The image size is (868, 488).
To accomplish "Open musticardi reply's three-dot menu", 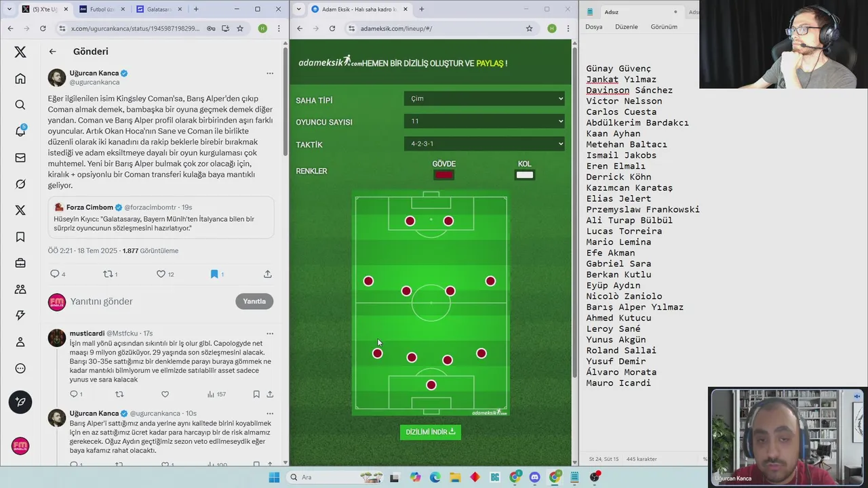I will click(x=270, y=333).
